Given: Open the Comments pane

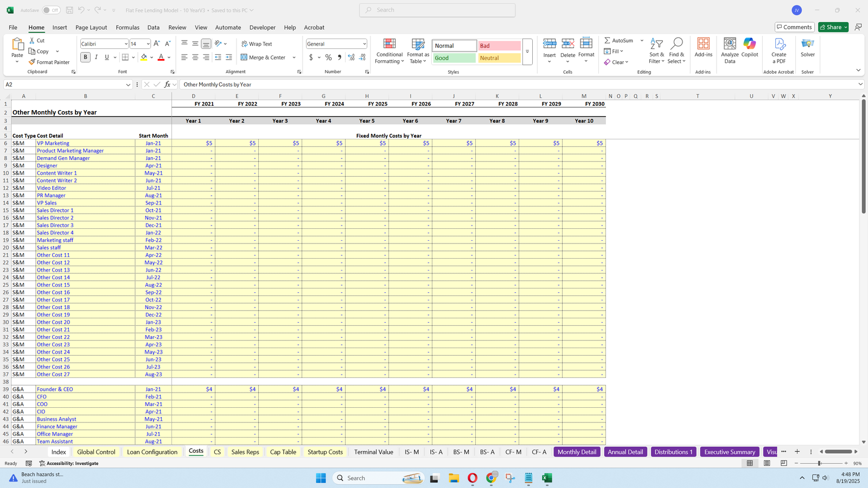Looking at the screenshot, I should (x=794, y=27).
